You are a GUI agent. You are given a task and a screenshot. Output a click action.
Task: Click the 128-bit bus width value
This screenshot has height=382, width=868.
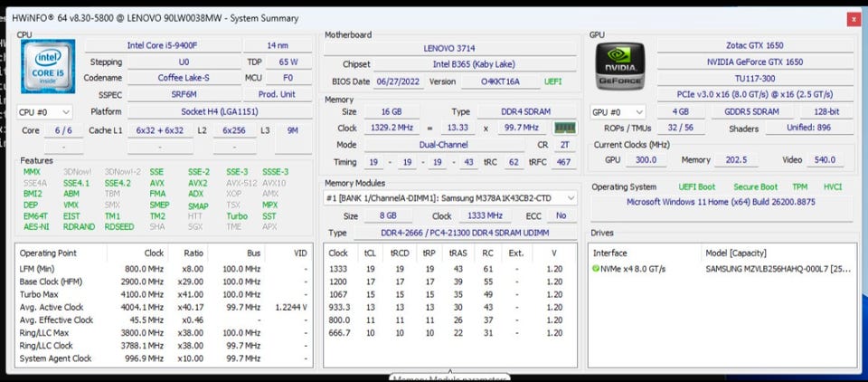click(x=826, y=112)
